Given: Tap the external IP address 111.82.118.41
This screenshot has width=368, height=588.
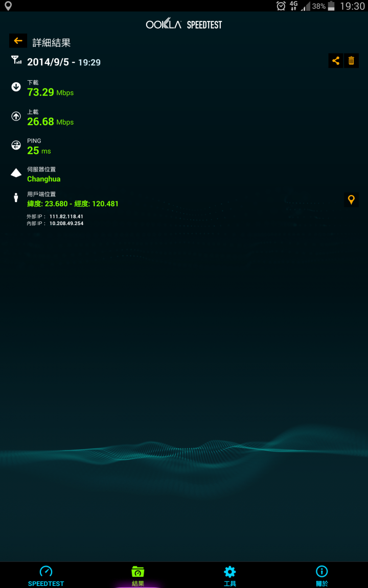Looking at the screenshot, I should (66, 216).
